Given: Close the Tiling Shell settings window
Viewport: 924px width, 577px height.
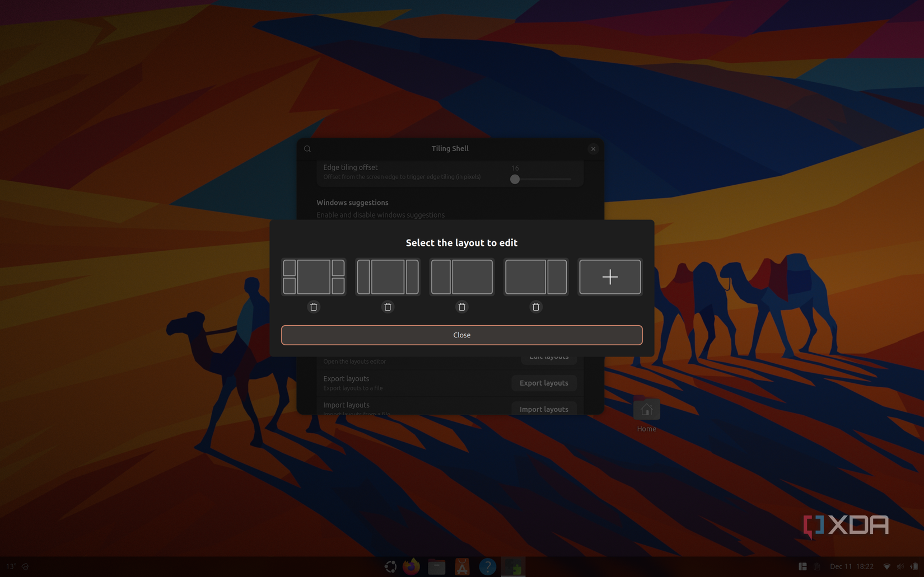Looking at the screenshot, I should pos(593,149).
